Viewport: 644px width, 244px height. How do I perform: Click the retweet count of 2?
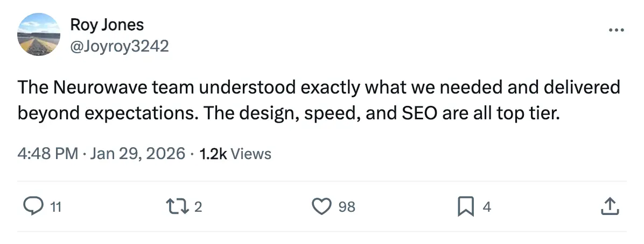tap(198, 207)
